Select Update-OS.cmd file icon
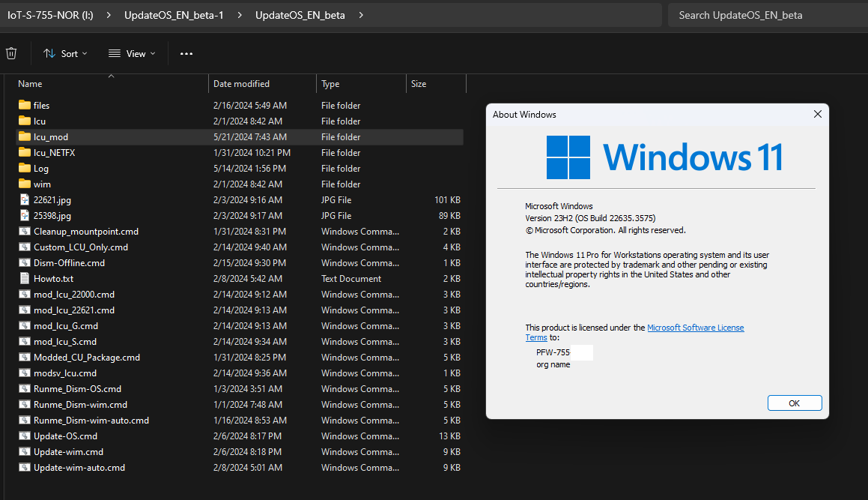 click(x=25, y=436)
